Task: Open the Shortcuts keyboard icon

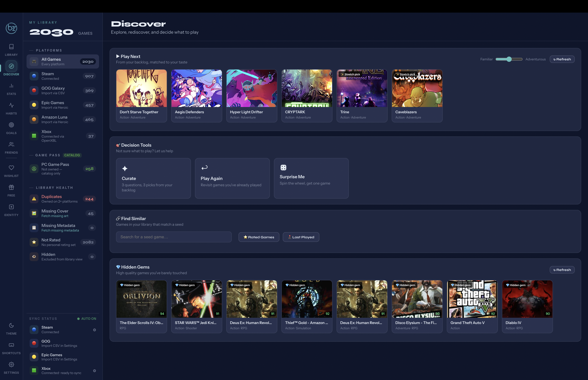Action: click(x=11, y=345)
